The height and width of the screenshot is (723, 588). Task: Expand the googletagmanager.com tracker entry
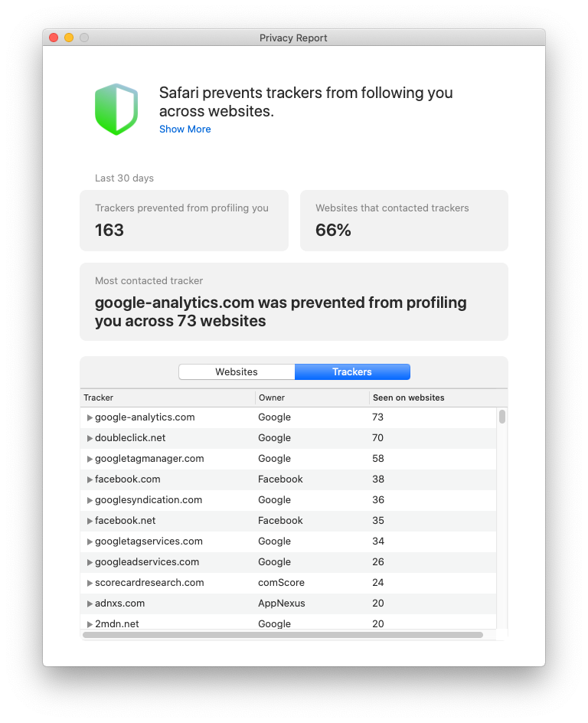[90, 460]
